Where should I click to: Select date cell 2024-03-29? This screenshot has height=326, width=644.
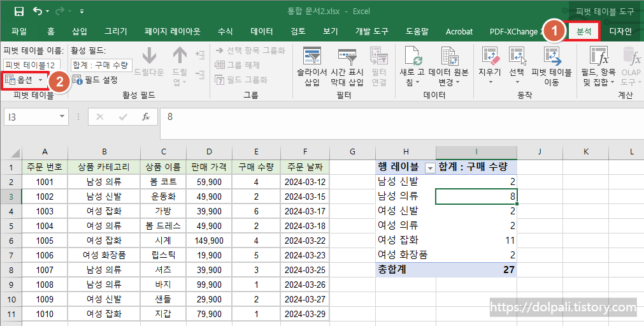(x=304, y=314)
